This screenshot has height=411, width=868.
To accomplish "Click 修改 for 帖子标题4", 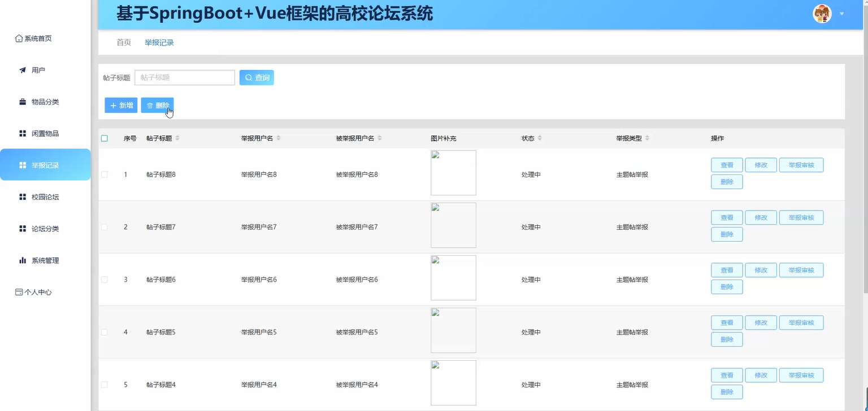I will pyautogui.click(x=761, y=375).
